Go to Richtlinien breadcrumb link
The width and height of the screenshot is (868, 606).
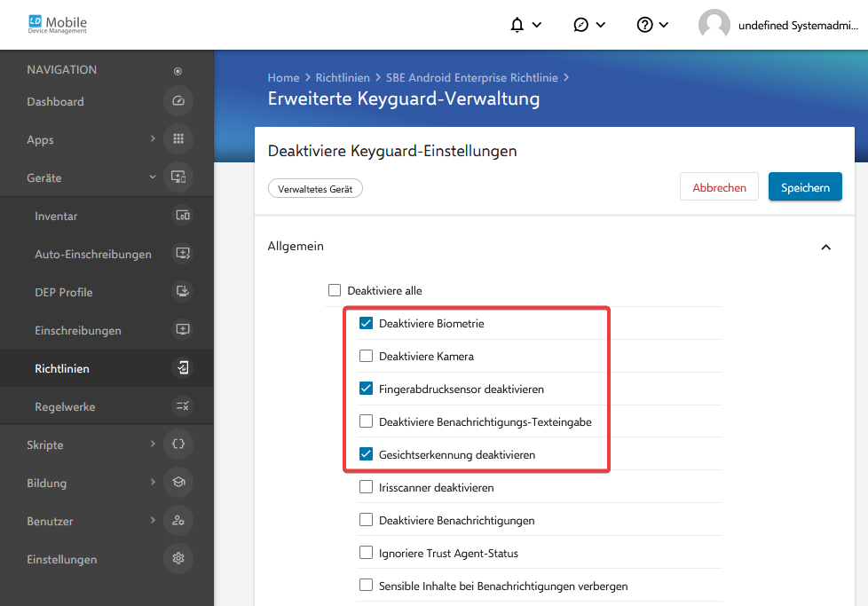pyautogui.click(x=343, y=78)
